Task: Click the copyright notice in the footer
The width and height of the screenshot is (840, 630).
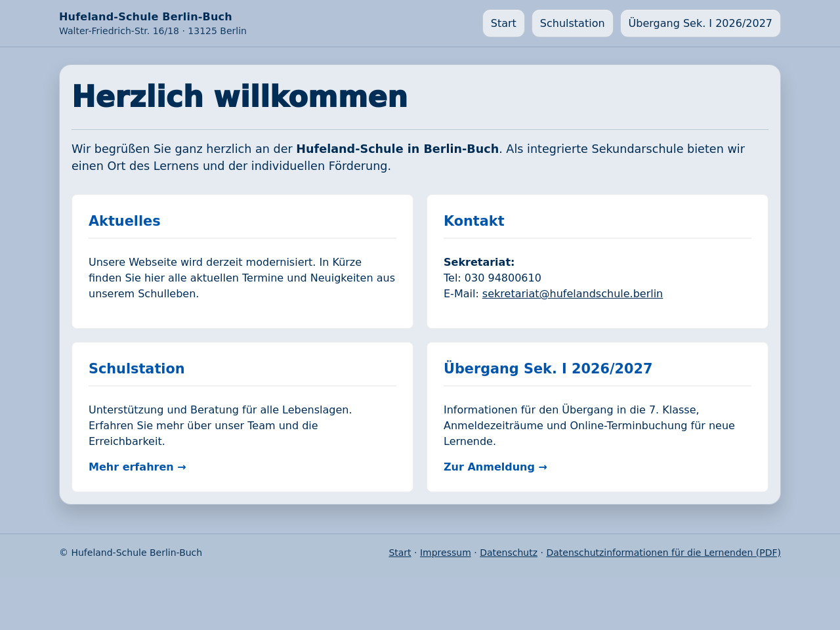Action: (x=131, y=553)
